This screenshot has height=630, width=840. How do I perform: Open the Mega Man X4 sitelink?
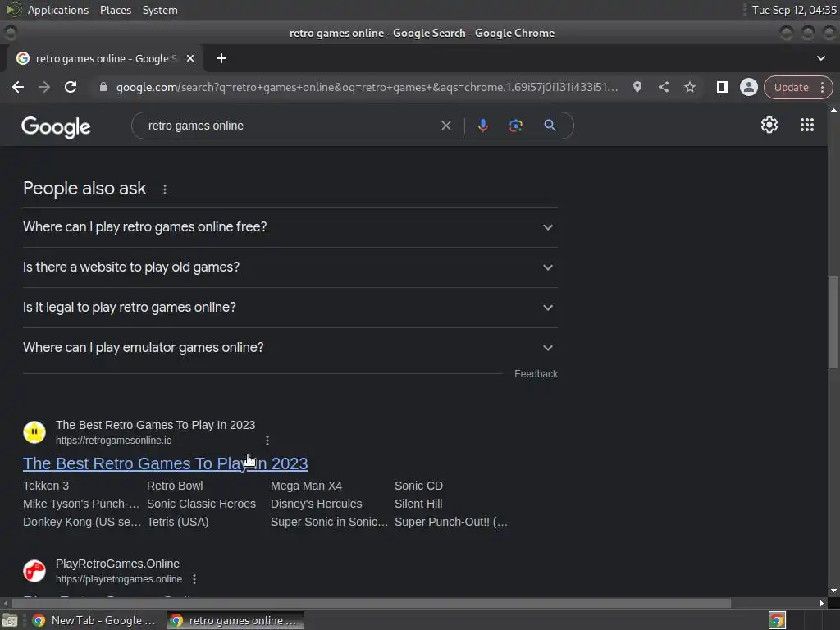(x=307, y=486)
